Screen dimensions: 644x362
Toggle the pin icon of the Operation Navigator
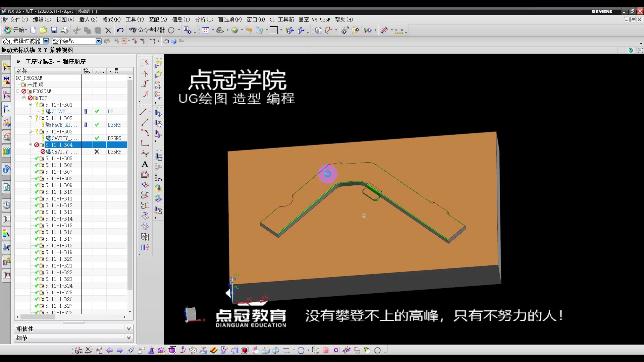pyautogui.click(x=19, y=61)
